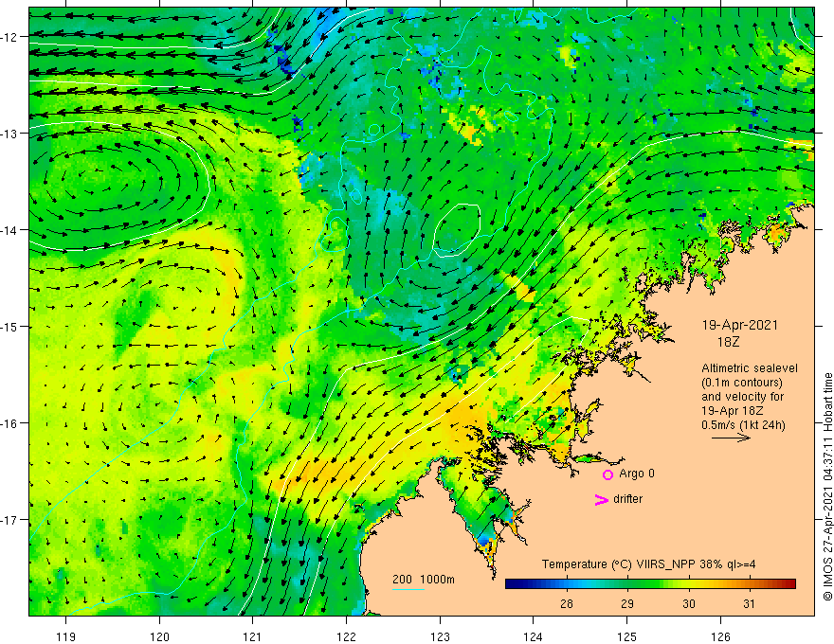
Task: Click the '200 1000m' depth label
Action: [424, 580]
